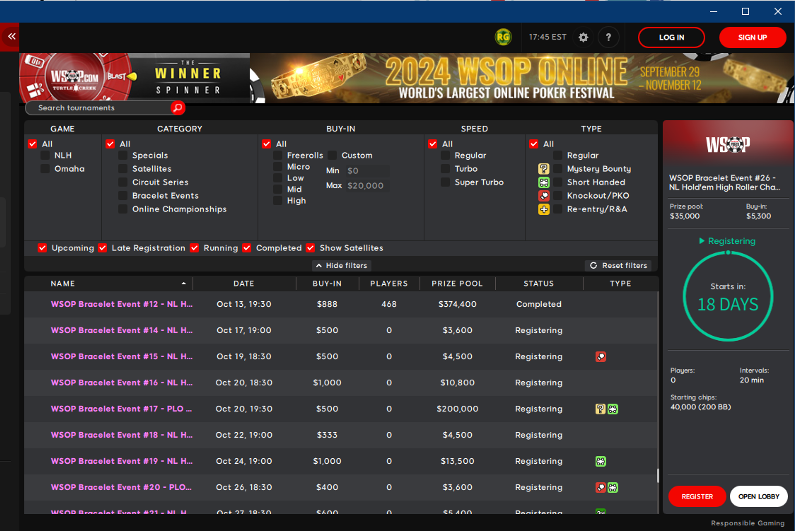Screen dimensions: 795x531
Task: Sort tournaments by PRIZE POOL column
Action: pos(457,284)
